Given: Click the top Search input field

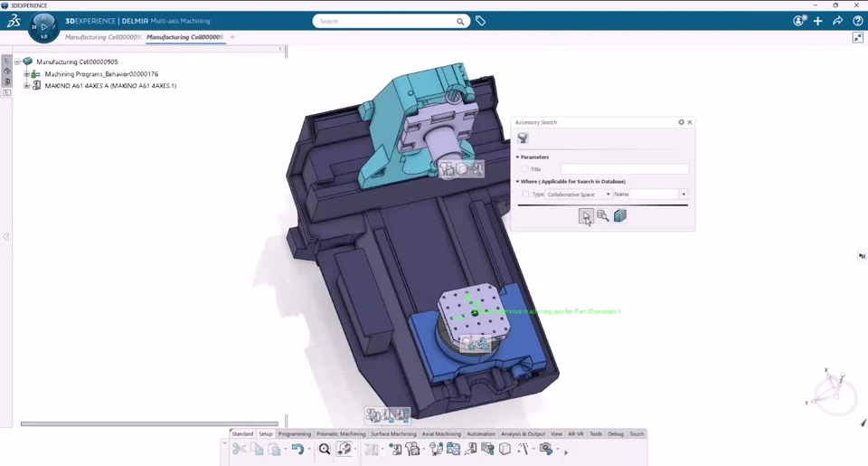Looking at the screenshot, I should [385, 22].
